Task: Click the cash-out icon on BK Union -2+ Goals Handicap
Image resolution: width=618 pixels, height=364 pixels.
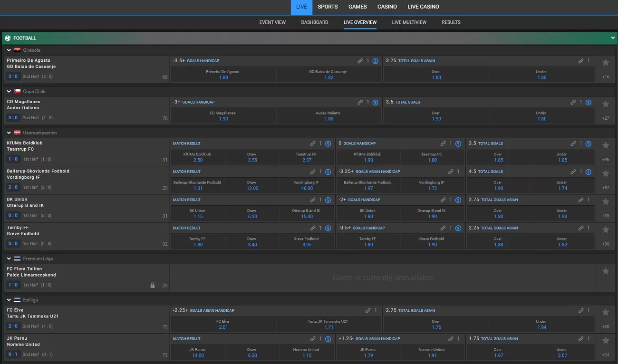Action: point(458,200)
